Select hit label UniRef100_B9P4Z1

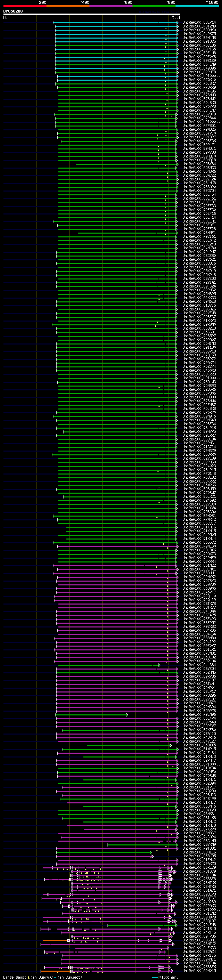pos(199,145)
